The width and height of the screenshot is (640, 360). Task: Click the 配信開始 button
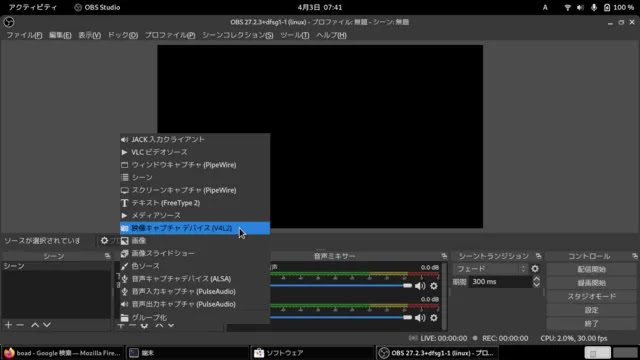point(591,269)
